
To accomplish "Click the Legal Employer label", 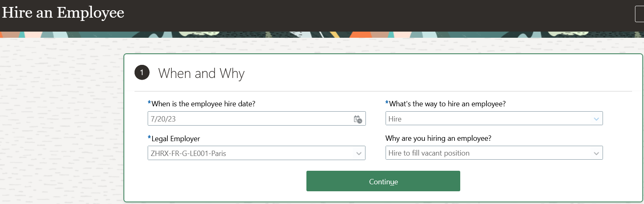I will pyautogui.click(x=176, y=139).
